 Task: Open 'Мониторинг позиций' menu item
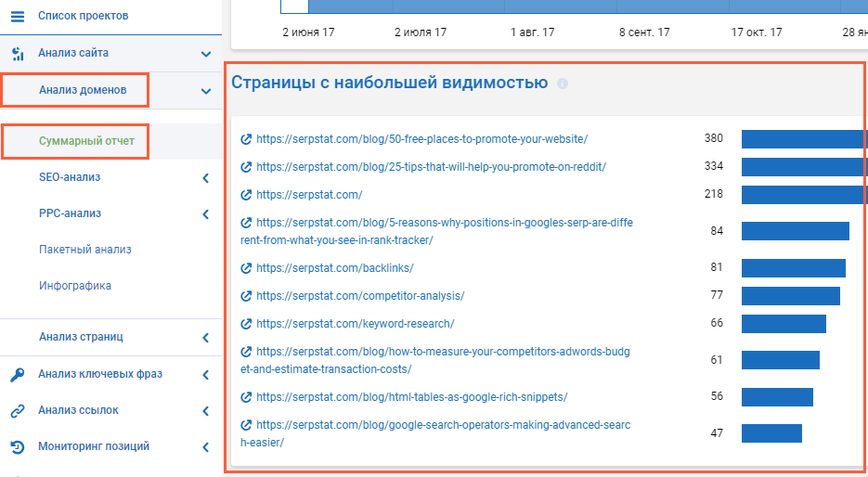pyautogui.click(x=94, y=446)
